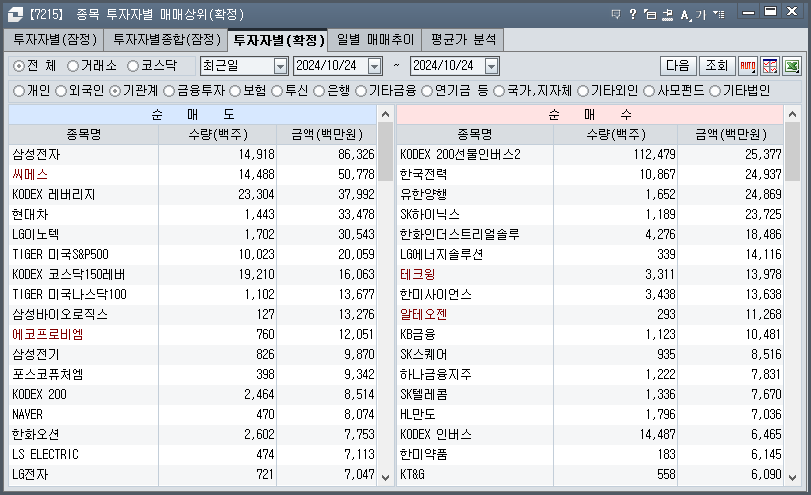Viewport: 811px width, 495px height.
Task: Click the start date field 2024/10/24
Action: pyautogui.click(x=331, y=66)
